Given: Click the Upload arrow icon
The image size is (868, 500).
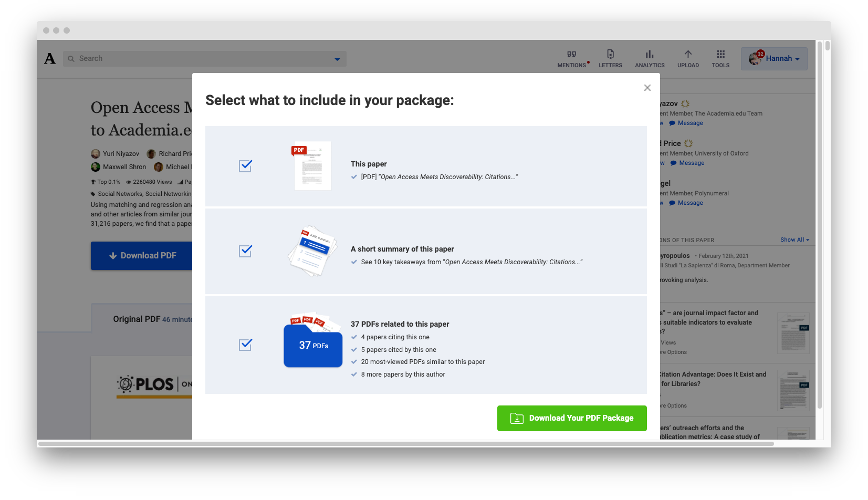Looking at the screenshot, I should [688, 58].
